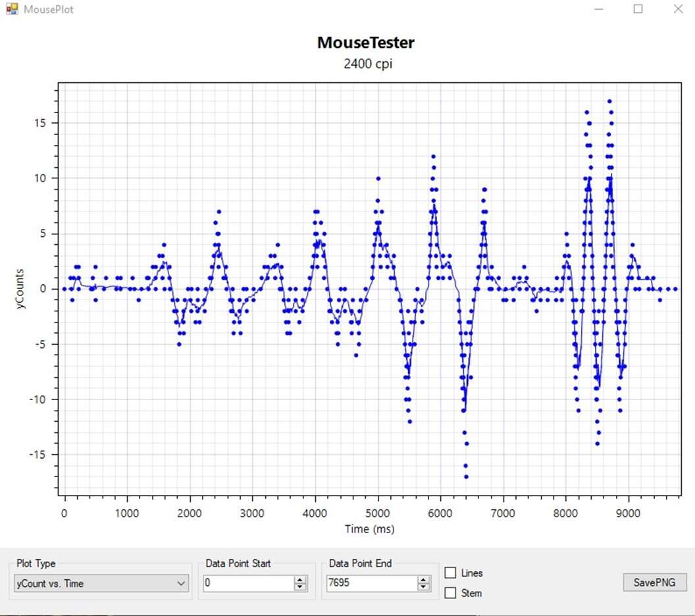
Task: Maximize the MousePlot window
Action: pyautogui.click(x=638, y=9)
